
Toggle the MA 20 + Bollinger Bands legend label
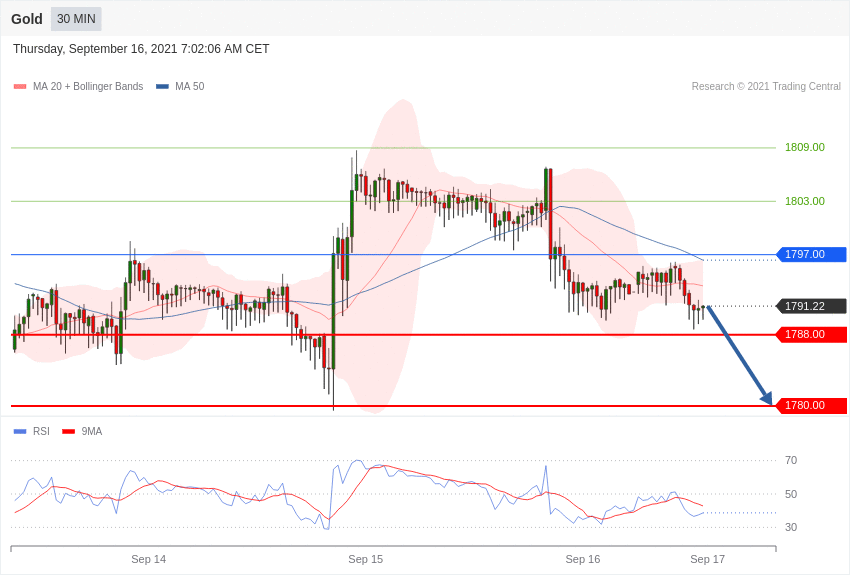[88, 87]
